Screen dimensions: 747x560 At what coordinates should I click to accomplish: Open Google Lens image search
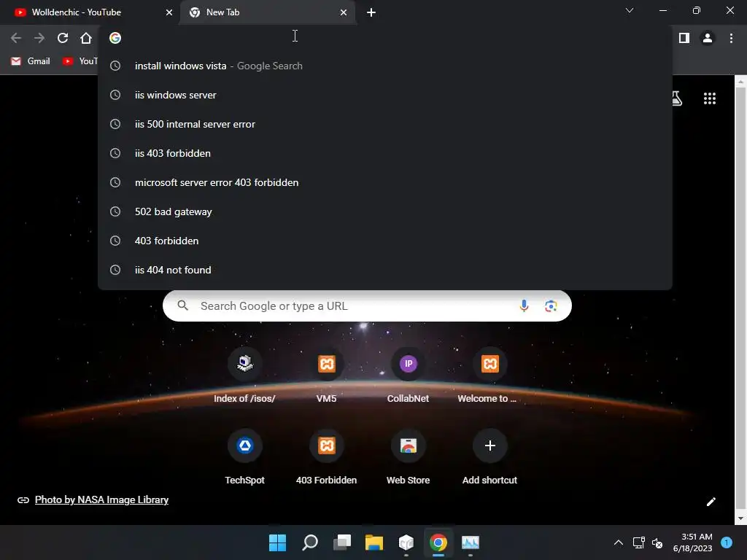point(551,306)
